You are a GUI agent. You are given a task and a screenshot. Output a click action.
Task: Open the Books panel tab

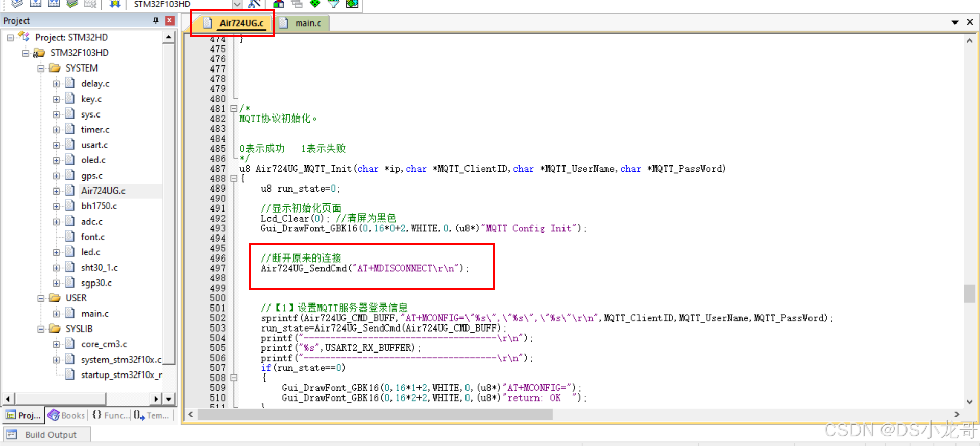[x=66, y=415]
